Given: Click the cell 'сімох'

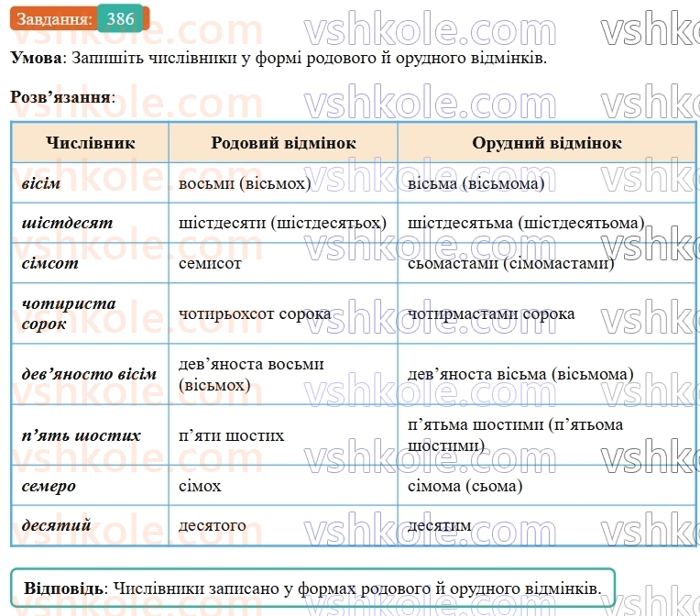Looking at the screenshot, I should [283, 486].
